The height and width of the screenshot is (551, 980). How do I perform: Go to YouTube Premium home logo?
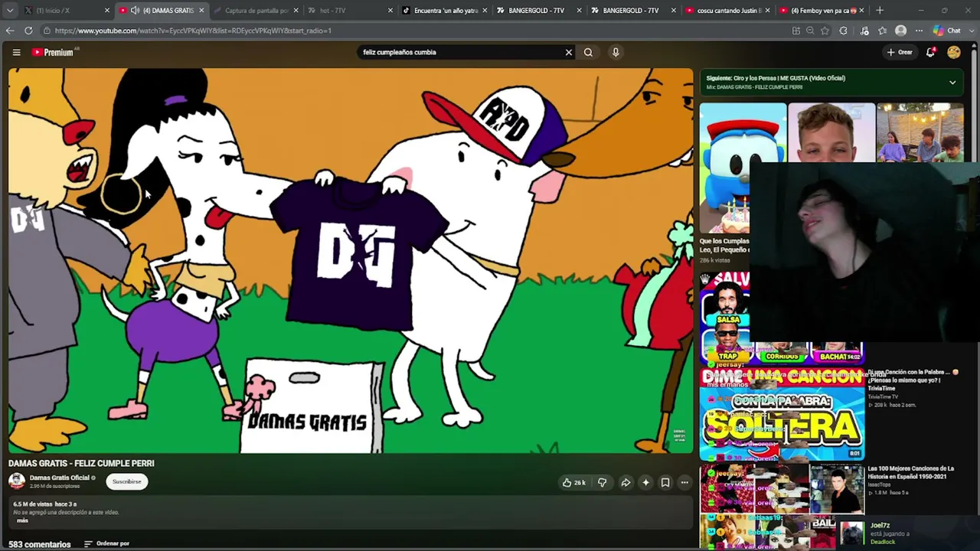pyautogui.click(x=54, y=52)
